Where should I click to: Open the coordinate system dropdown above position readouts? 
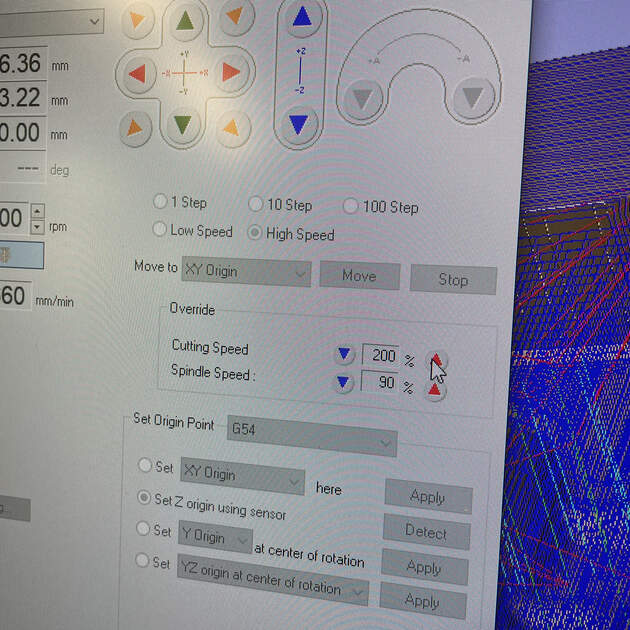coord(51,22)
